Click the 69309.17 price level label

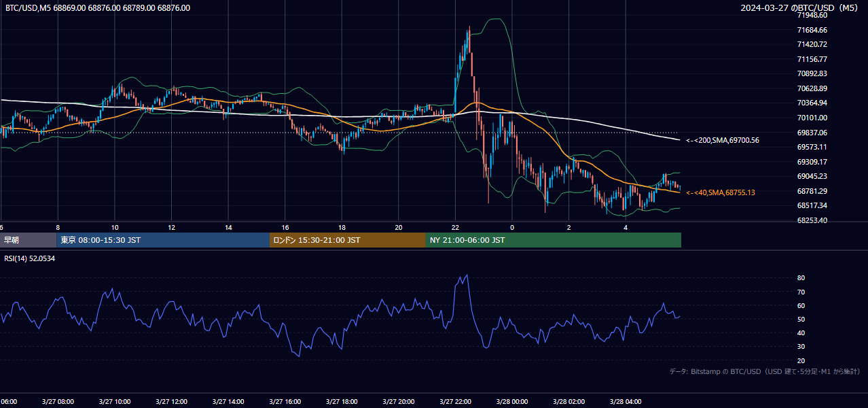tap(812, 162)
